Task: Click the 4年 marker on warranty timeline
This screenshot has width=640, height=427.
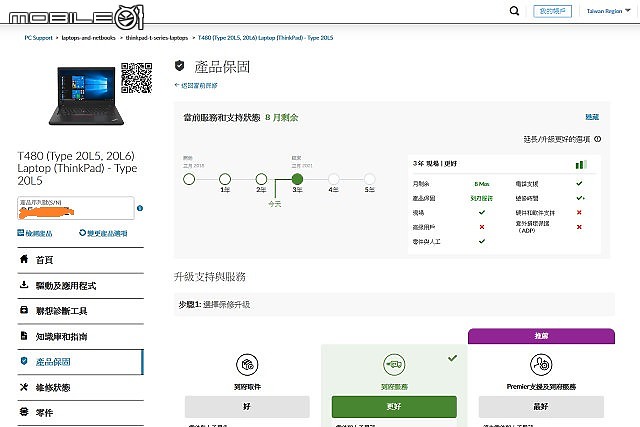Action: pyautogui.click(x=333, y=179)
